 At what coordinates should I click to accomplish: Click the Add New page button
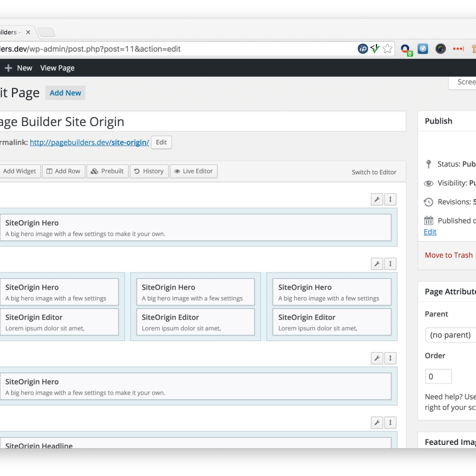click(65, 93)
